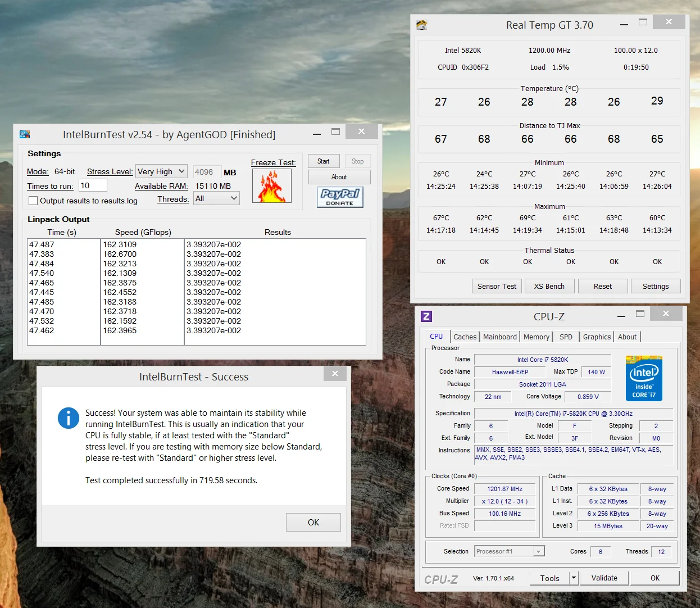The height and width of the screenshot is (608, 700).
Task: Click the 4096 MB memory size field
Action: coord(206,172)
